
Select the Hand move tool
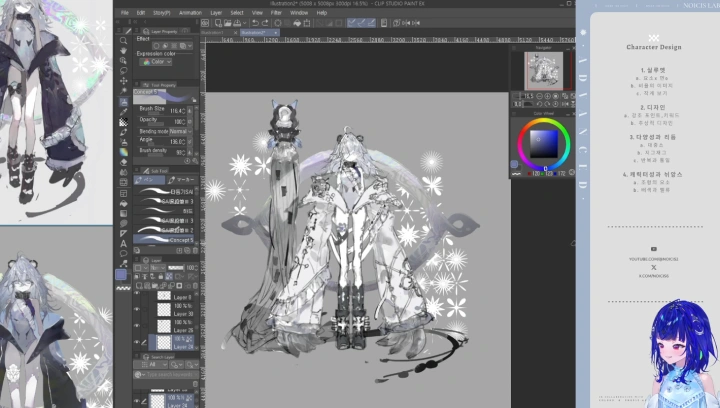(x=123, y=50)
